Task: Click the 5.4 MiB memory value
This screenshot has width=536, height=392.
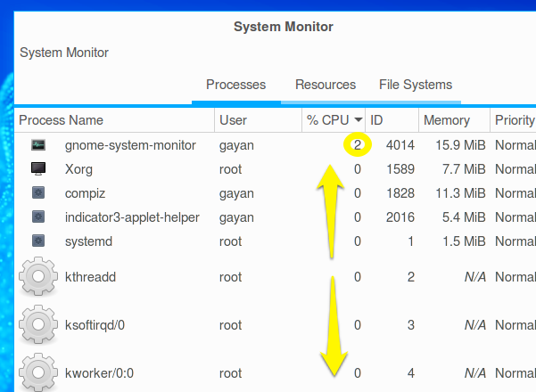Action: tap(464, 217)
